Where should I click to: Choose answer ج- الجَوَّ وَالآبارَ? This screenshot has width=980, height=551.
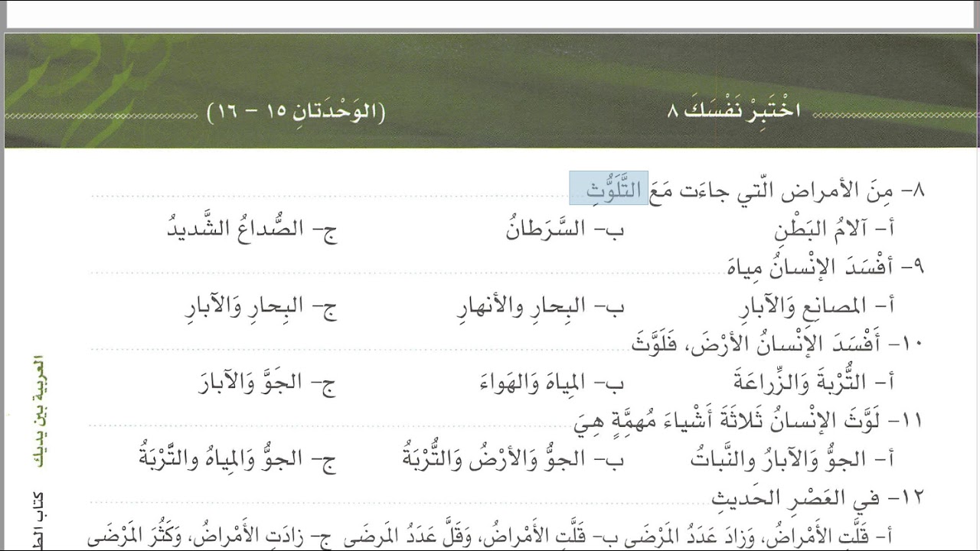click(x=268, y=381)
